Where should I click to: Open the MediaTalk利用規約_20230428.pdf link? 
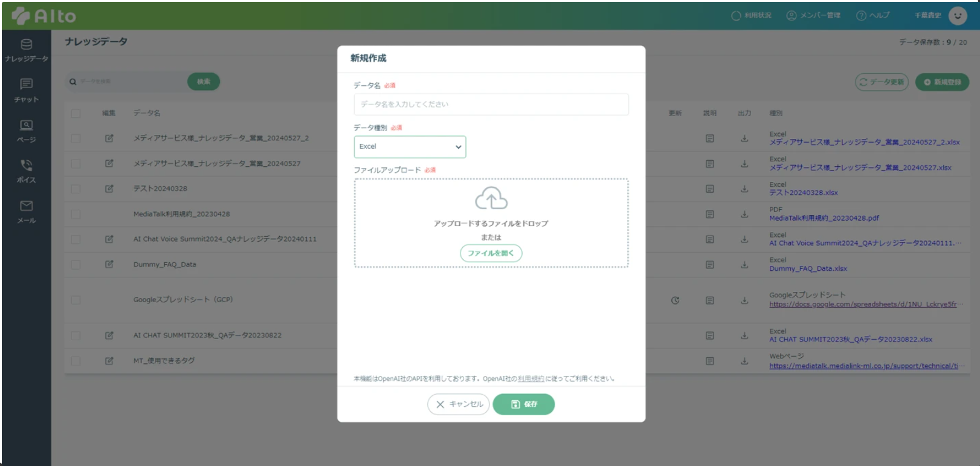click(824, 218)
